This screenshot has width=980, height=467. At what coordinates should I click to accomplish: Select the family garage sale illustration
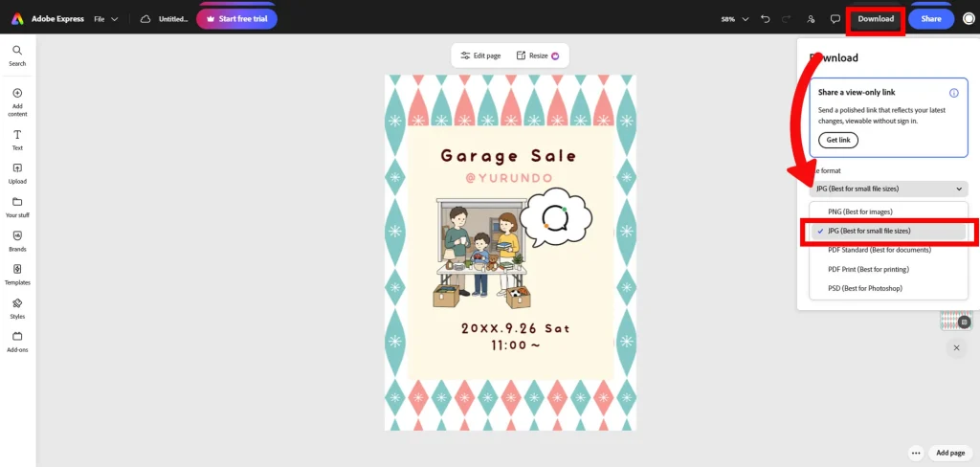coord(482,254)
